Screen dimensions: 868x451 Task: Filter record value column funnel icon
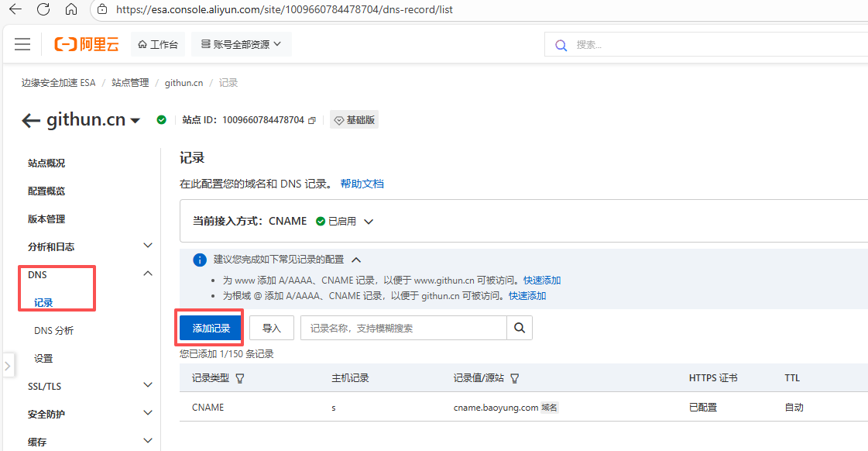tap(514, 378)
